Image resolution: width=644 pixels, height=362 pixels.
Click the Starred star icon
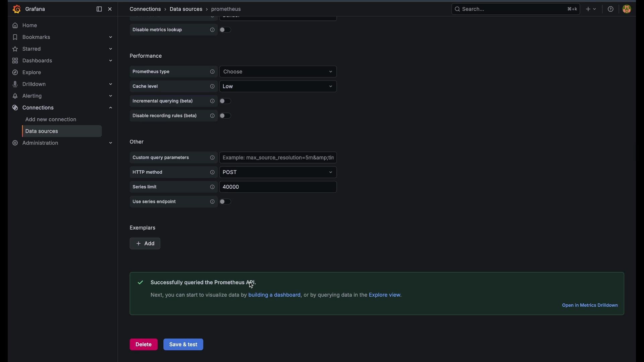(x=15, y=49)
